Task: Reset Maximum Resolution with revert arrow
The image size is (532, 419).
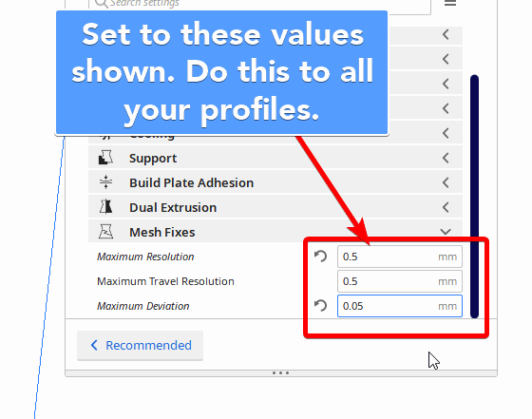Action: (x=320, y=257)
